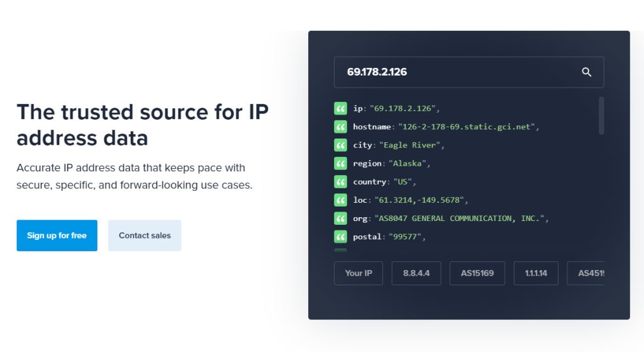Image resolution: width=644 pixels, height=352 pixels.
Task: Click the country value "US"
Action: point(402,182)
